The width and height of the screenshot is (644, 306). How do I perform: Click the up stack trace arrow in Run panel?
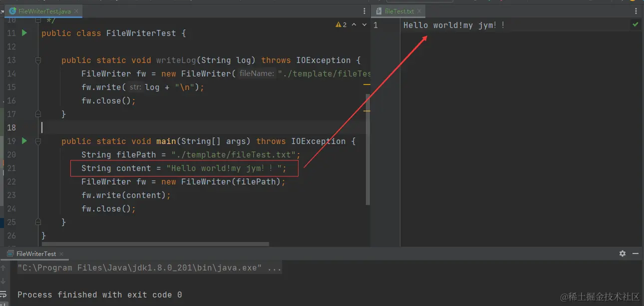tap(4, 267)
